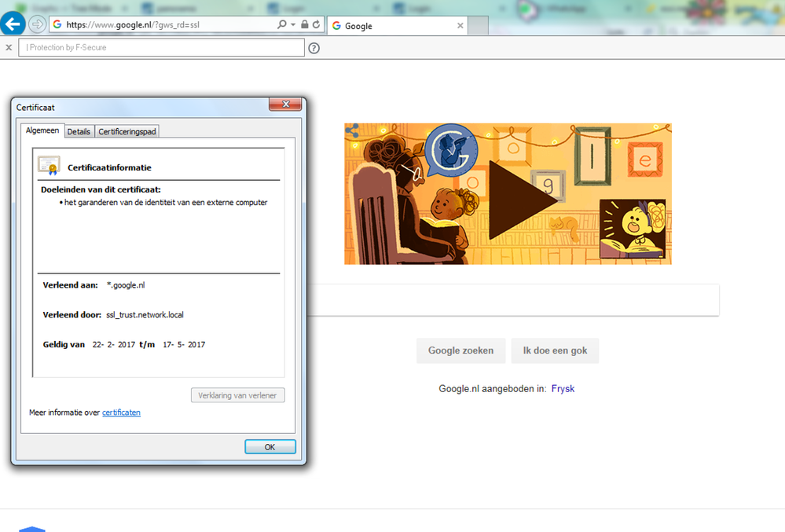Click the blue G speech bubble in the doodle

click(452, 149)
